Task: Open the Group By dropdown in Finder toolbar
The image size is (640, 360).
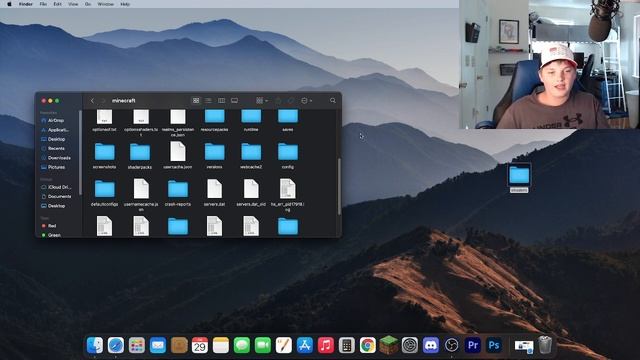Action: click(262, 100)
